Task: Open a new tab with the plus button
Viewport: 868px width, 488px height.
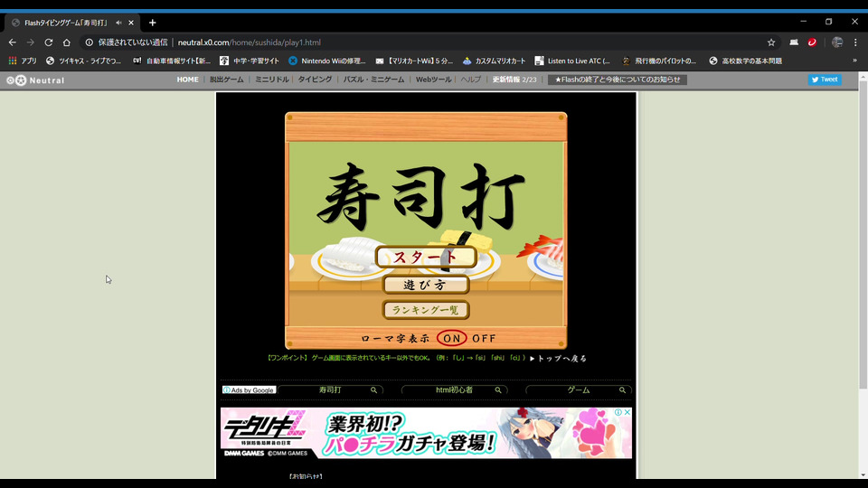Action: pyautogui.click(x=152, y=23)
